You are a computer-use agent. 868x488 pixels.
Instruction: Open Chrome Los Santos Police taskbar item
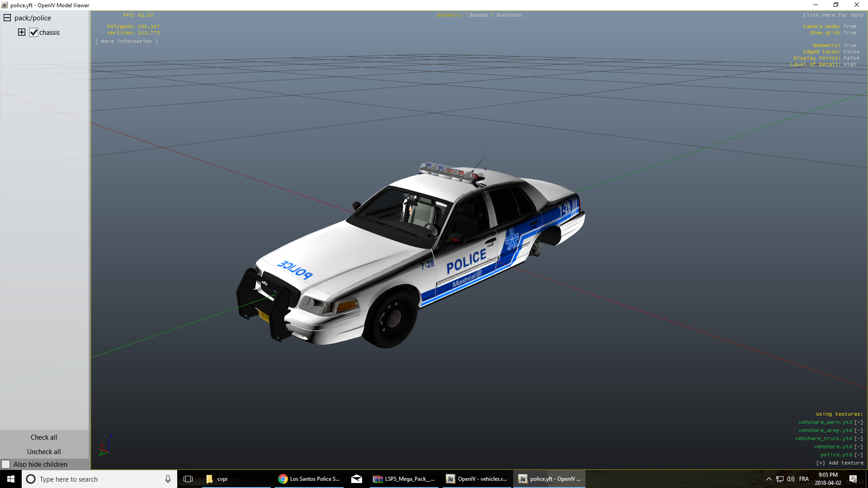[309, 479]
